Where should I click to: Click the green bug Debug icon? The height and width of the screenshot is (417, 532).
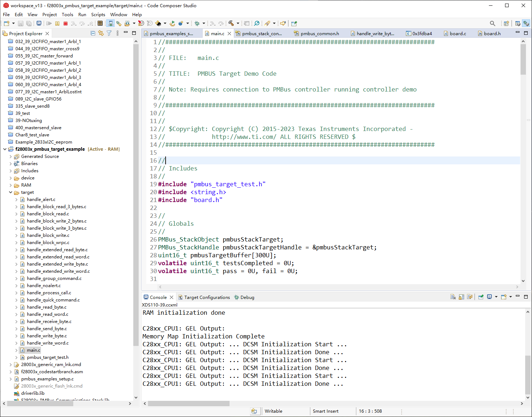point(197,23)
